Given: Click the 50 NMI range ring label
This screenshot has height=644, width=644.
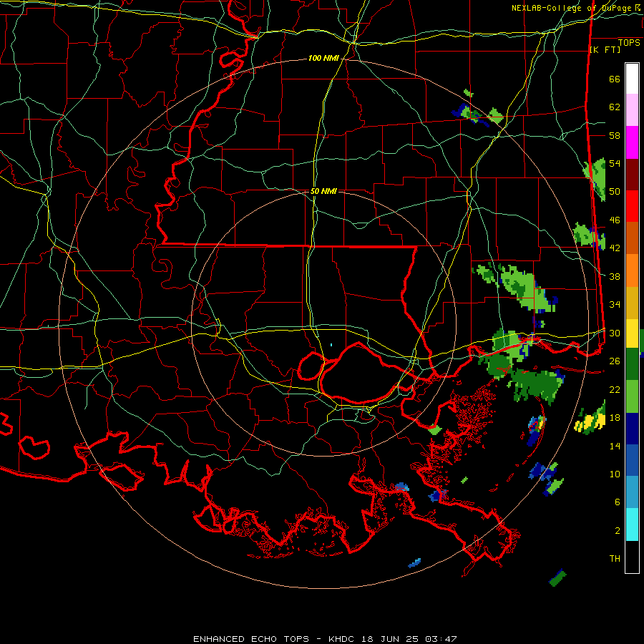Looking at the screenshot, I should pos(323,191).
